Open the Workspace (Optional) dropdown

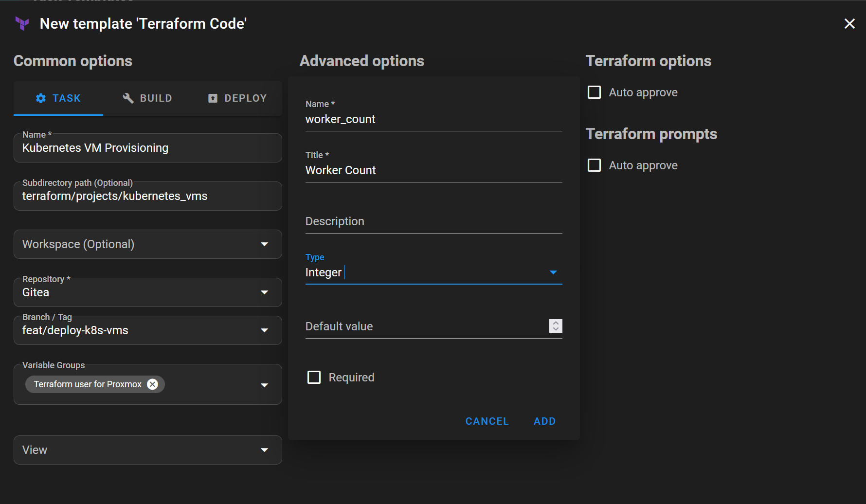[x=148, y=244]
